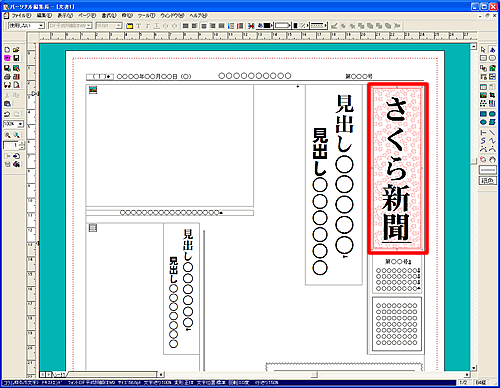Click the horizontal scrollbar right arrow

(467, 375)
